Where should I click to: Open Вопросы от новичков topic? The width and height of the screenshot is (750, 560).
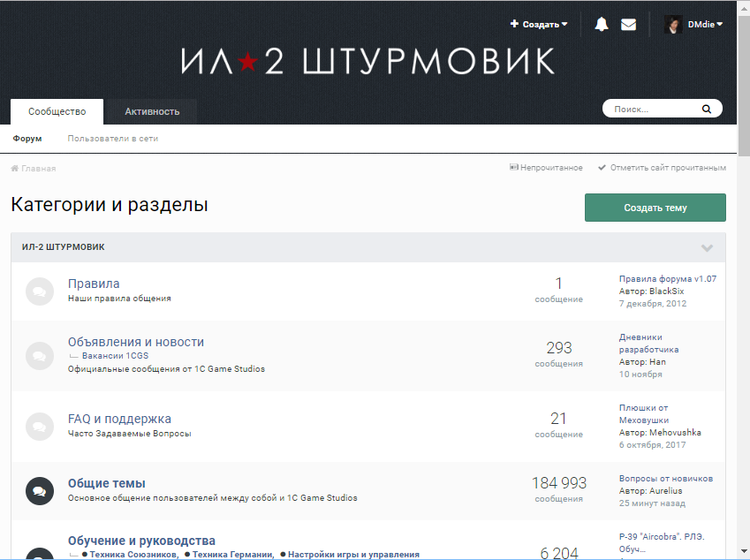tap(666, 479)
